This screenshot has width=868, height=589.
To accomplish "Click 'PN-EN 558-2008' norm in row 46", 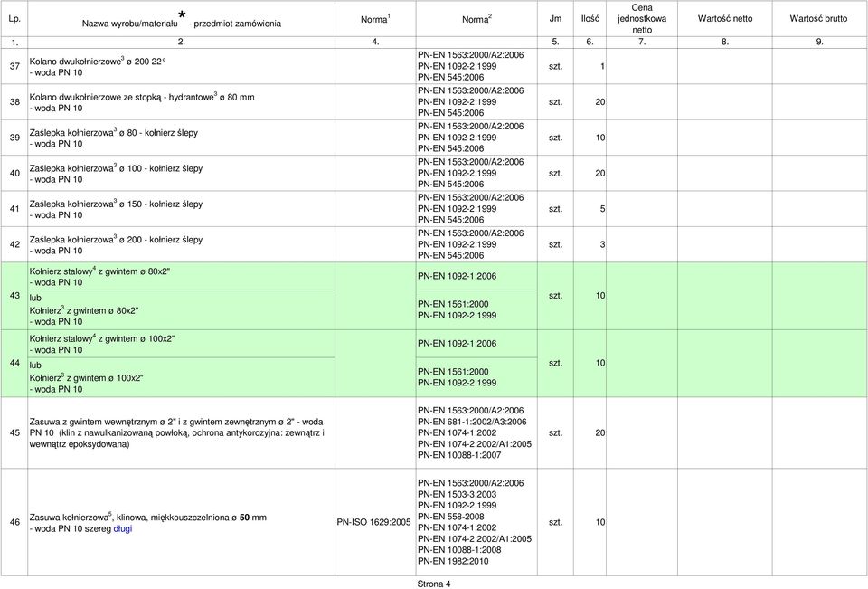I will pos(450,517).
